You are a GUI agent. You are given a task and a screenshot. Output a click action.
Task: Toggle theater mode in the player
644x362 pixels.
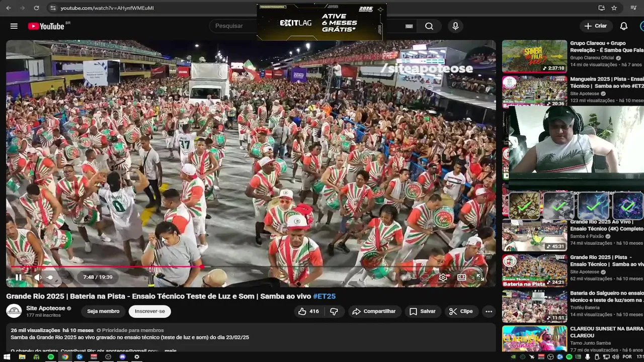click(461, 277)
